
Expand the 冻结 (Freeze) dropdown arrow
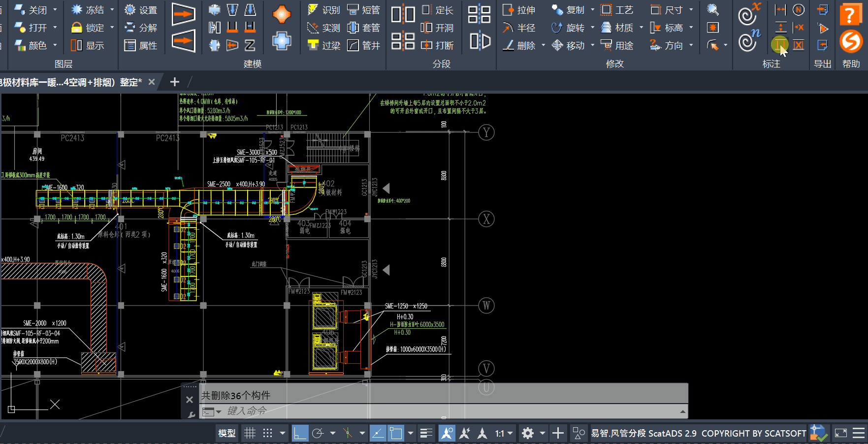point(112,10)
